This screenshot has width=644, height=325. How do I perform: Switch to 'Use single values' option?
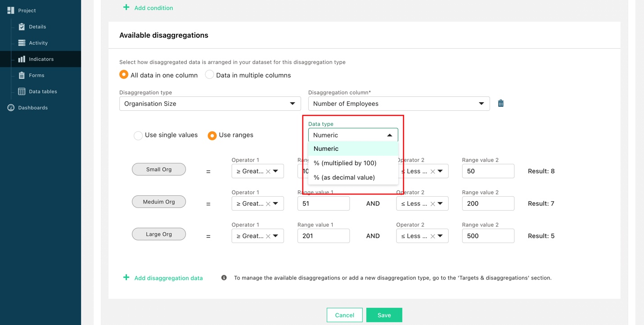click(x=138, y=135)
